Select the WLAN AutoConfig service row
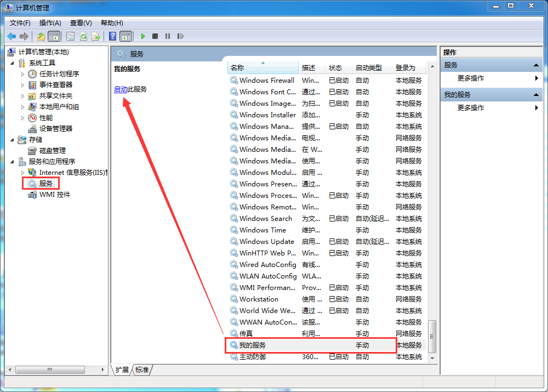This screenshot has width=548, height=392. [327, 276]
